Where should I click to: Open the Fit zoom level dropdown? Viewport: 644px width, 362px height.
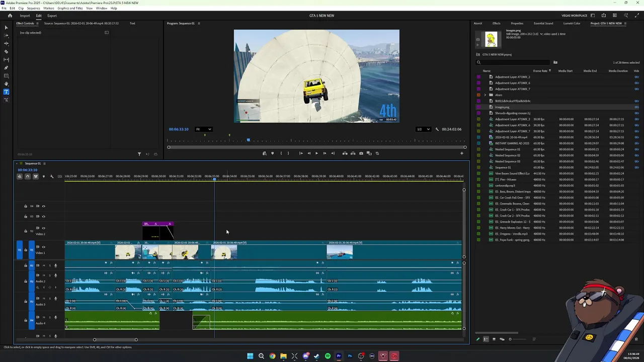click(204, 129)
